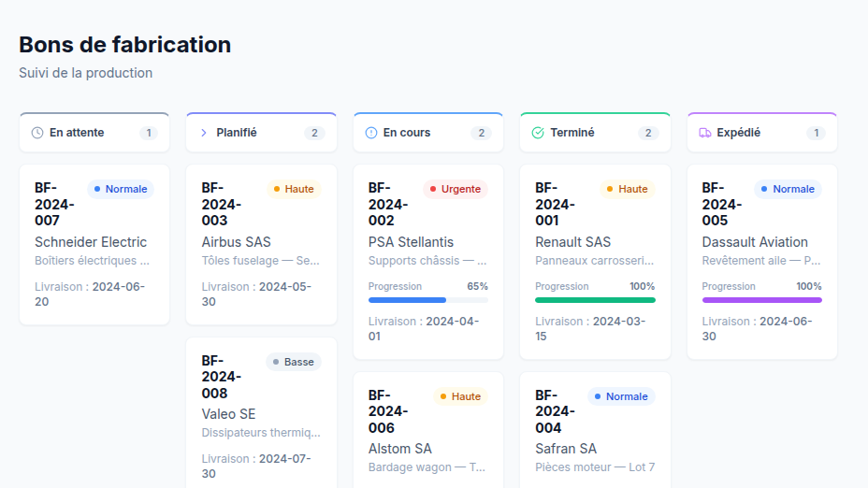Click the clock icon beside En attente
Viewport: 868px width, 488px height.
click(37, 133)
